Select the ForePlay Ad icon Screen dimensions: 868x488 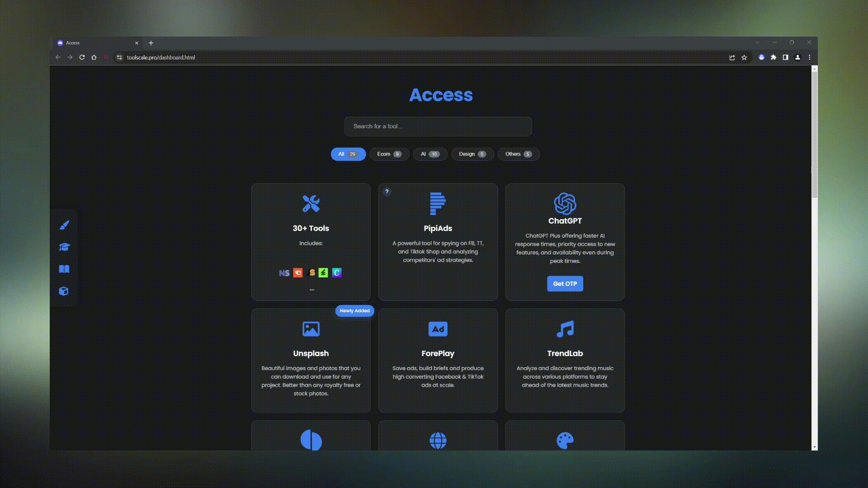point(438,329)
